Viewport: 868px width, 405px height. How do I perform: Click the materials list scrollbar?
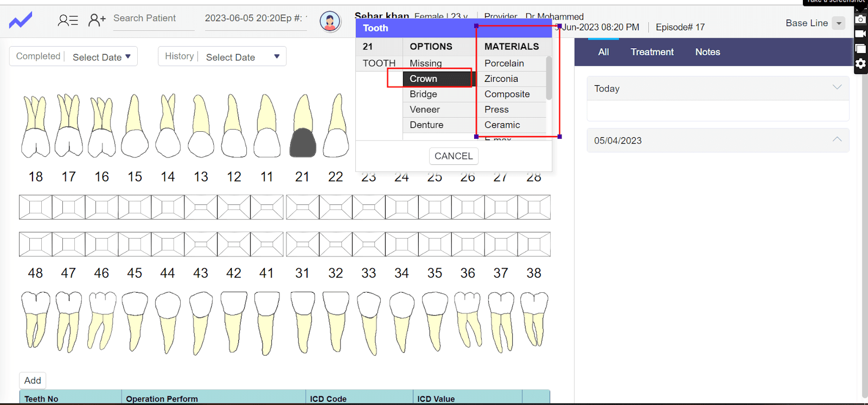tap(549, 78)
